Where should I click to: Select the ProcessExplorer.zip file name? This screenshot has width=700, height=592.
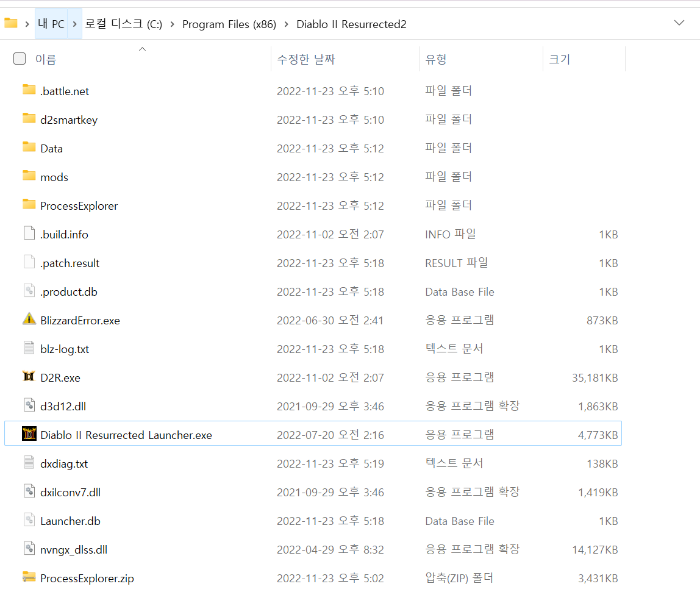(87, 578)
